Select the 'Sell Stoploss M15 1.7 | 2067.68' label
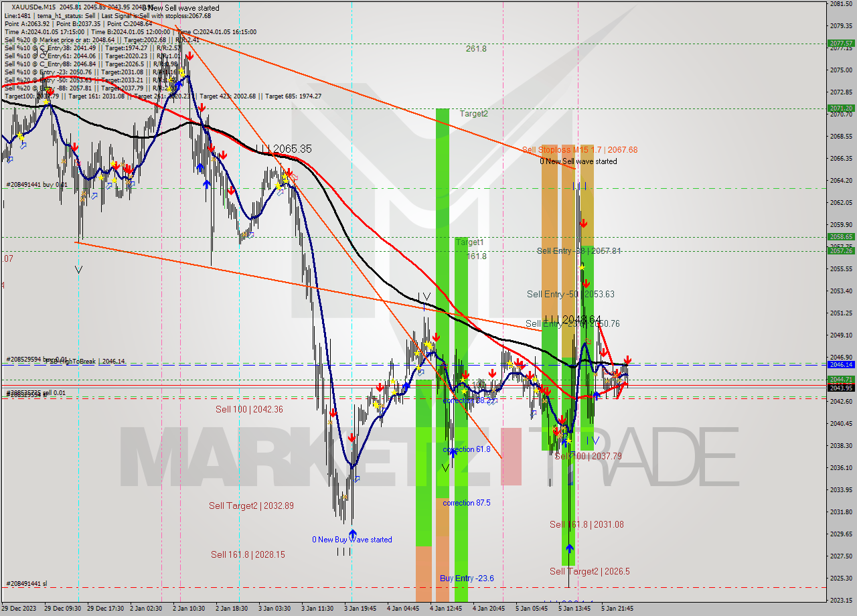 tap(580, 150)
